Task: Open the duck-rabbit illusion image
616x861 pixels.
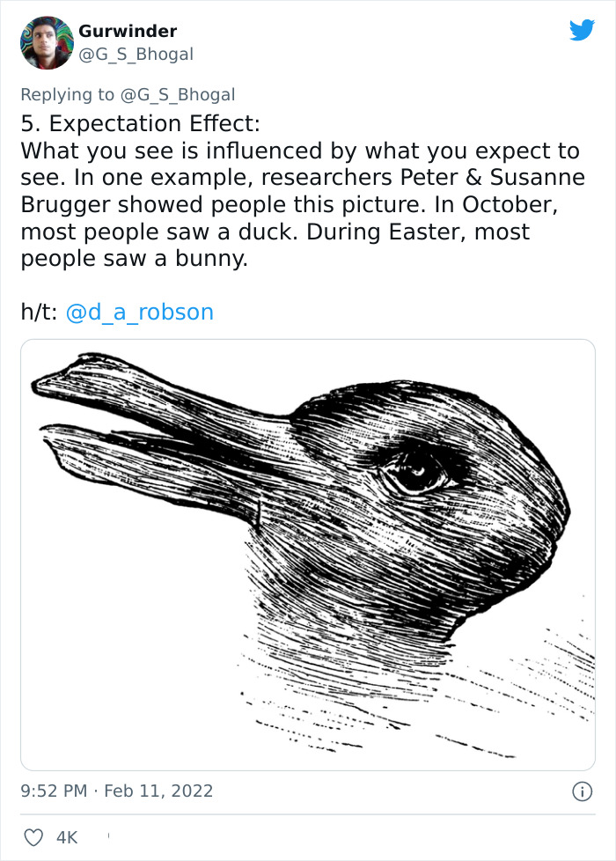Action: pos(307,555)
